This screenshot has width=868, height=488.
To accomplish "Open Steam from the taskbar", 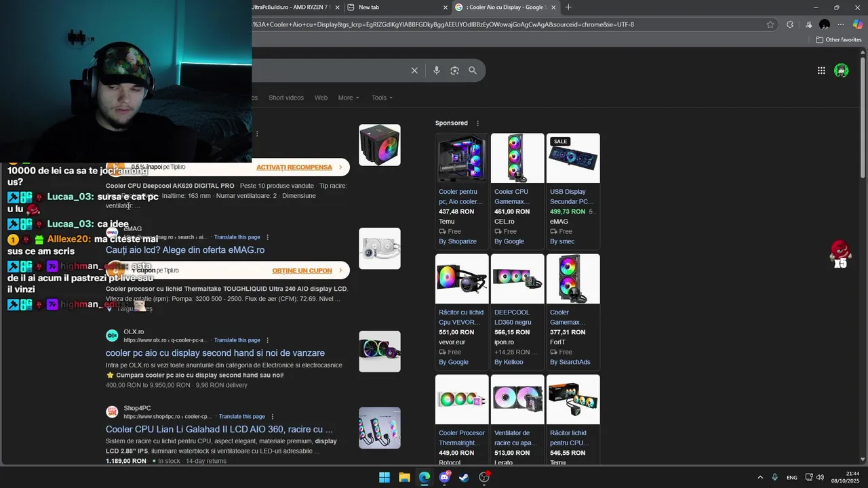I will [464, 477].
